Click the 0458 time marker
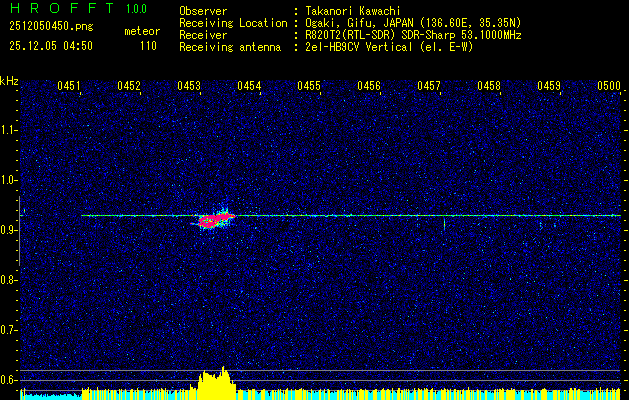The image size is (629, 400). (489, 86)
